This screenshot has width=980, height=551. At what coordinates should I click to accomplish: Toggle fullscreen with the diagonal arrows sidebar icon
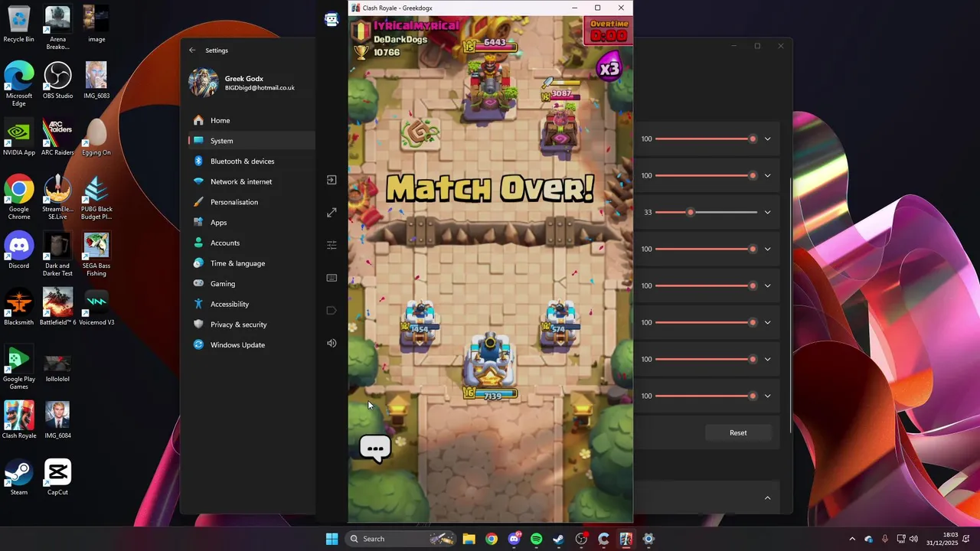click(x=332, y=212)
